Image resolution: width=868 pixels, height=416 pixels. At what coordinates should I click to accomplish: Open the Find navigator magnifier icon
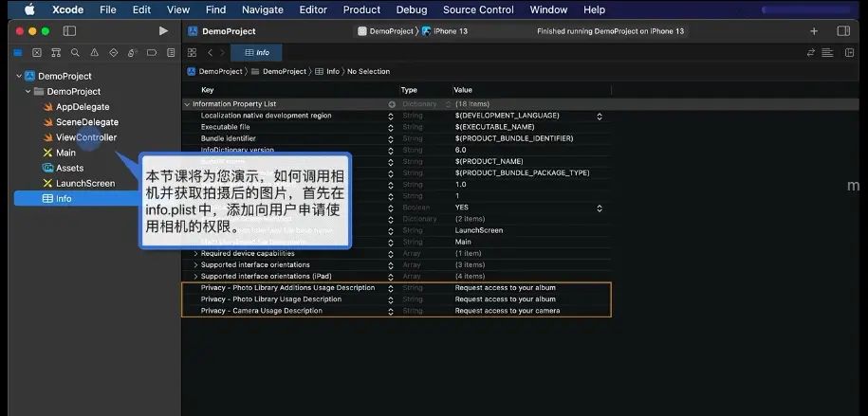(x=75, y=53)
